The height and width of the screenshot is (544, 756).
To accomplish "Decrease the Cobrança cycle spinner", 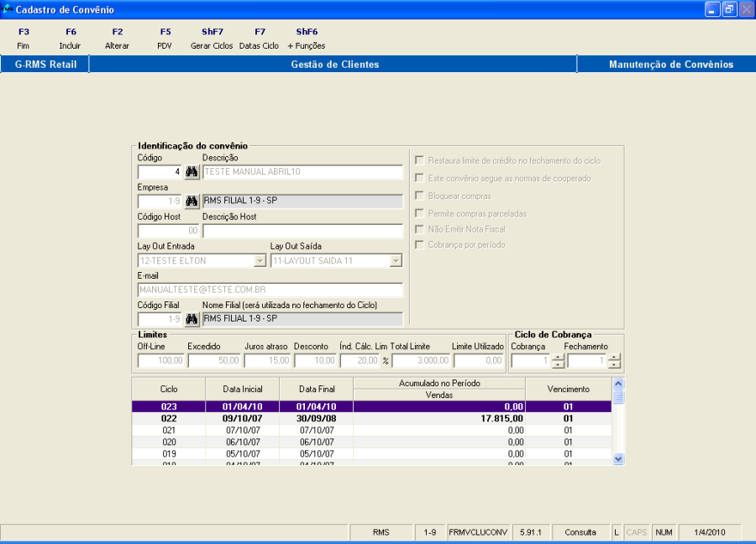I will tap(558, 364).
